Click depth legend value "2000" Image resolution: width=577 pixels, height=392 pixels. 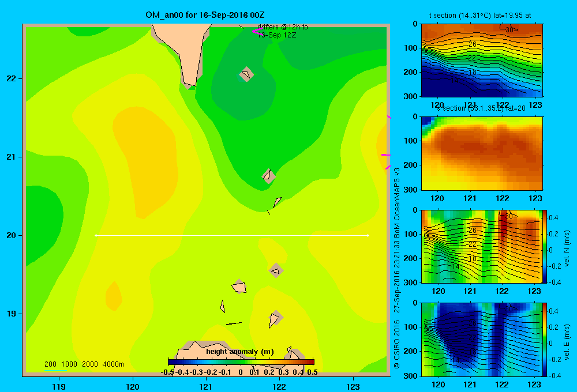[90, 364]
